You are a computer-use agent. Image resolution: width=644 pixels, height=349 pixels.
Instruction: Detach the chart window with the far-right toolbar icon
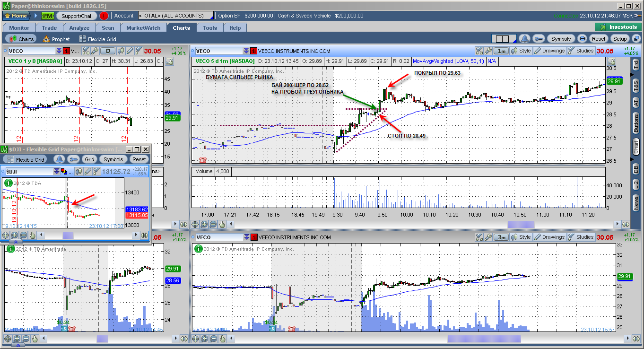pos(635,39)
